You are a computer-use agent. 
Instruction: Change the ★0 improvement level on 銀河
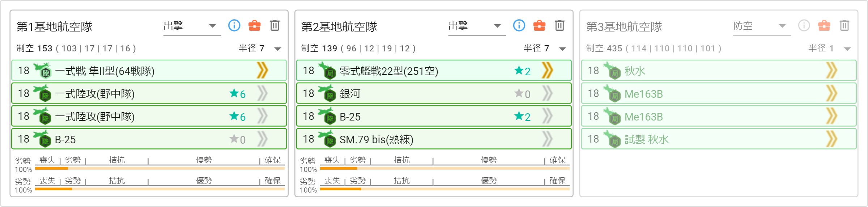[523, 94]
